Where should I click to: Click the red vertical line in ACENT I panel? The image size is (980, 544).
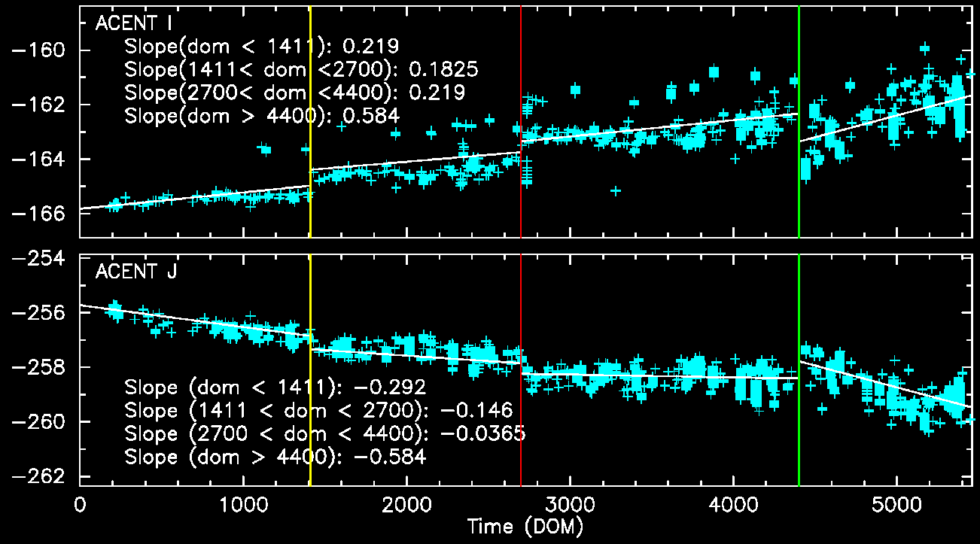(x=521, y=75)
